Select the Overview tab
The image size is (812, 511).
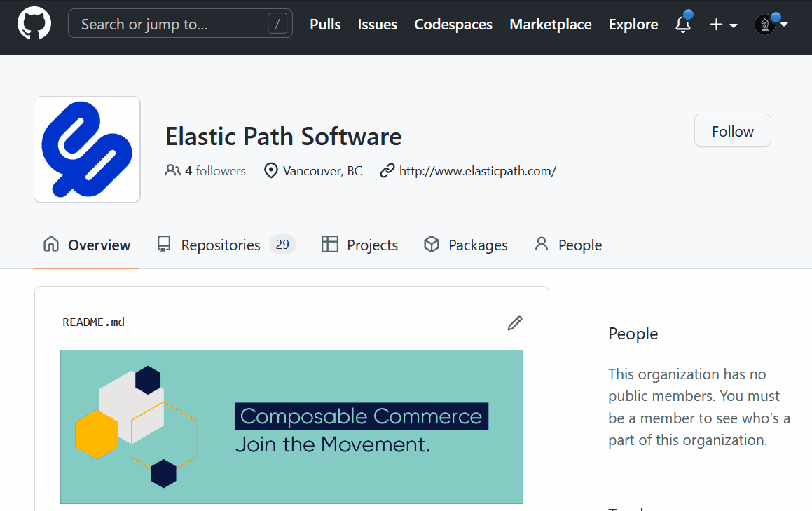point(86,245)
